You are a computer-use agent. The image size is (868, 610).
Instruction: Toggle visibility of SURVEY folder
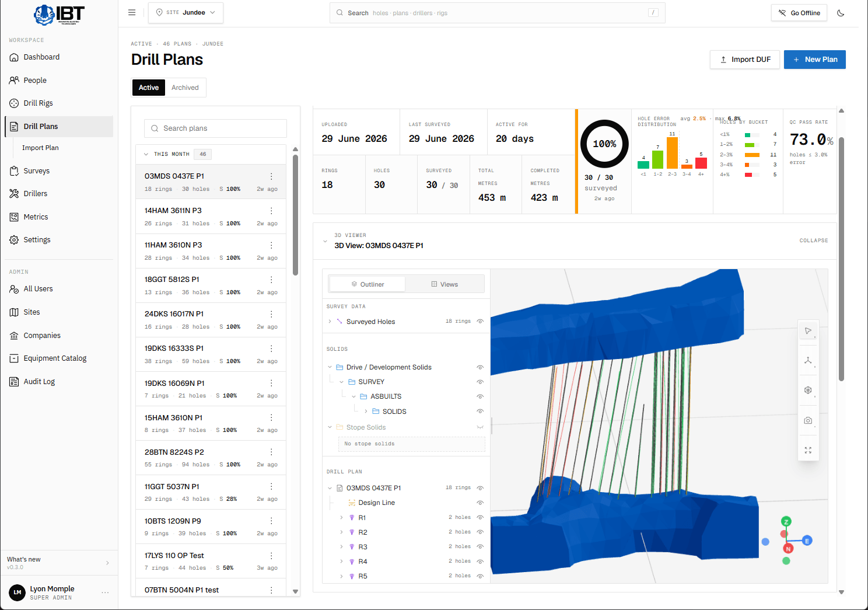pos(480,382)
